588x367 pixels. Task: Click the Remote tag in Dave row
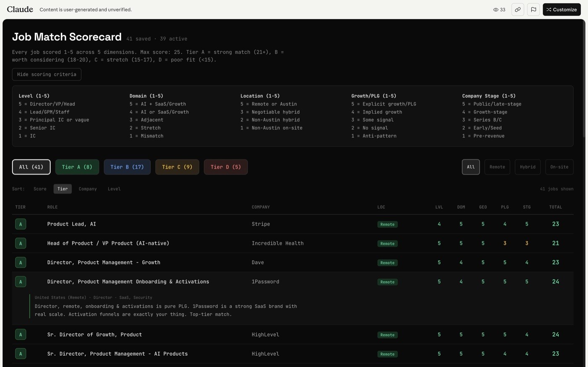click(x=387, y=263)
